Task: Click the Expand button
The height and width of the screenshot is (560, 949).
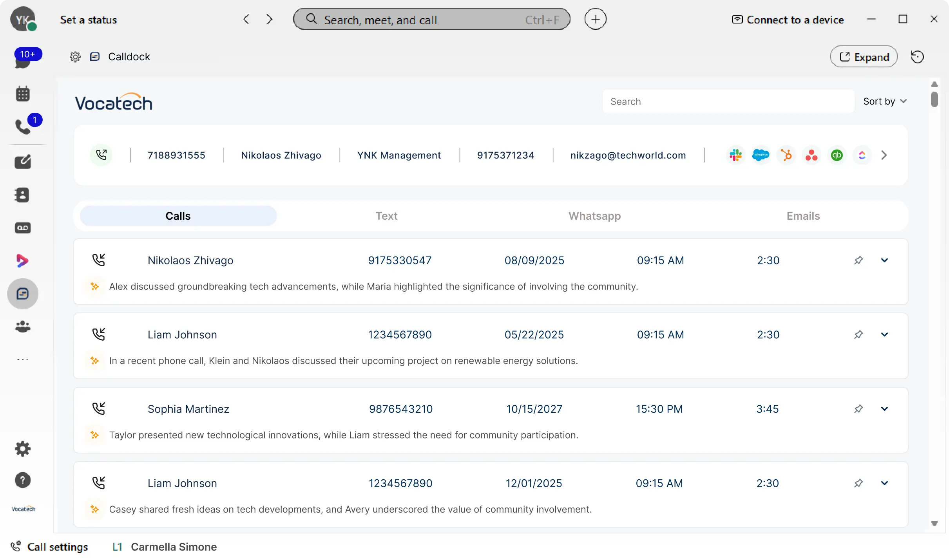Action: (864, 57)
